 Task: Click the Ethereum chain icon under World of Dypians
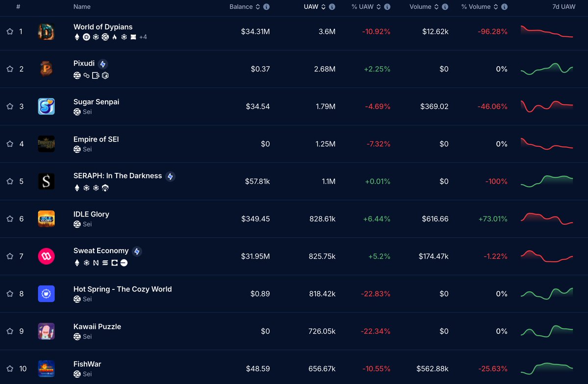[x=77, y=37]
